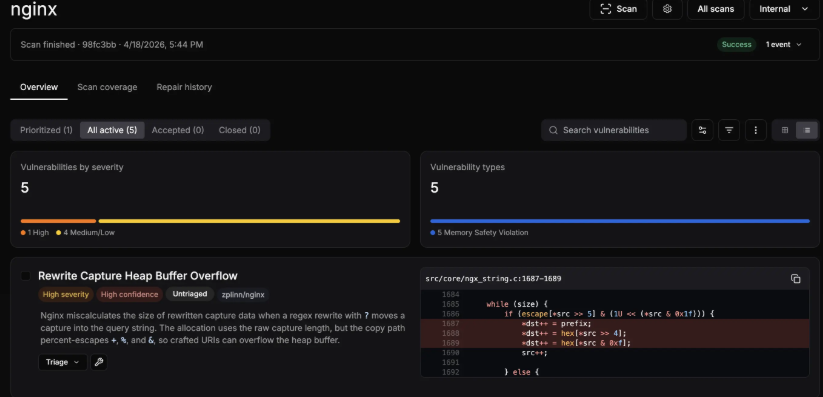
Task: Switch to list view layout
Action: tap(807, 130)
